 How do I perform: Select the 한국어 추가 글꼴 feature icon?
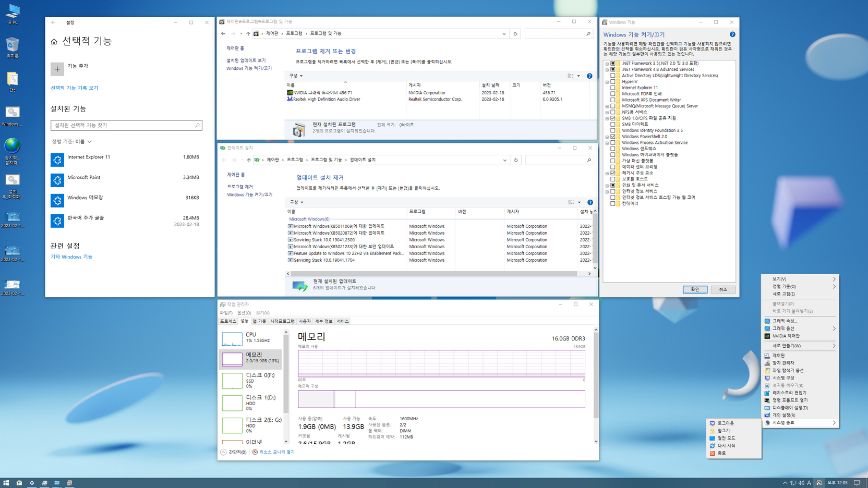coord(57,221)
